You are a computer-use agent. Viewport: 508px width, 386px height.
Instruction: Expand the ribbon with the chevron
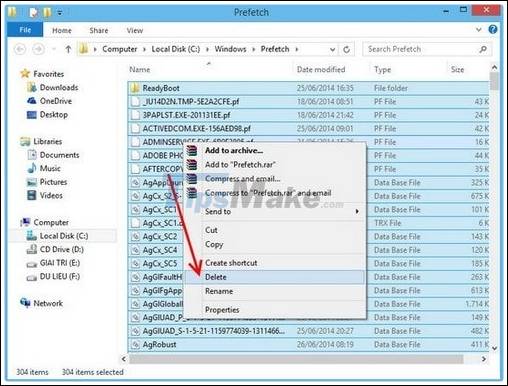pyautogui.click(x=479, y=30)
